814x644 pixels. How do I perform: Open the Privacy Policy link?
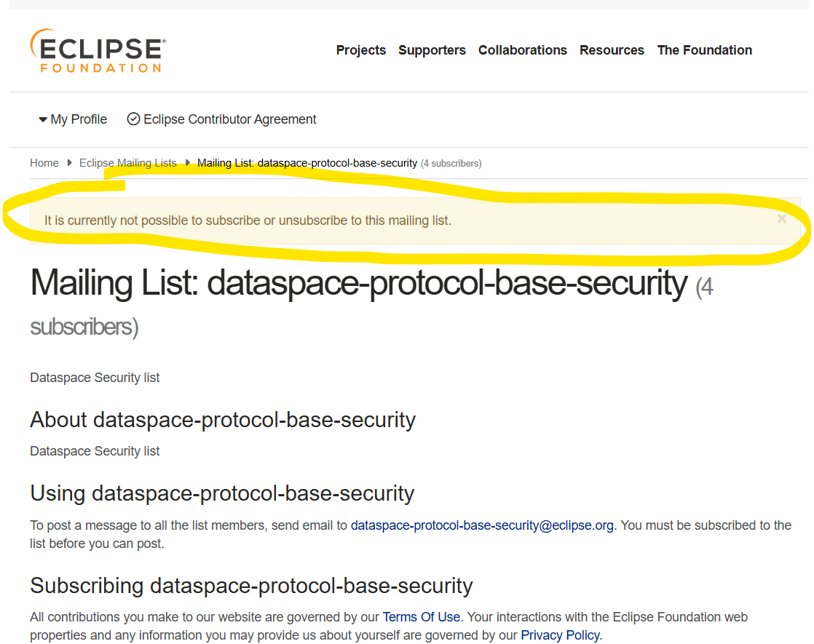pyautogui.click(x=560, y=635)
